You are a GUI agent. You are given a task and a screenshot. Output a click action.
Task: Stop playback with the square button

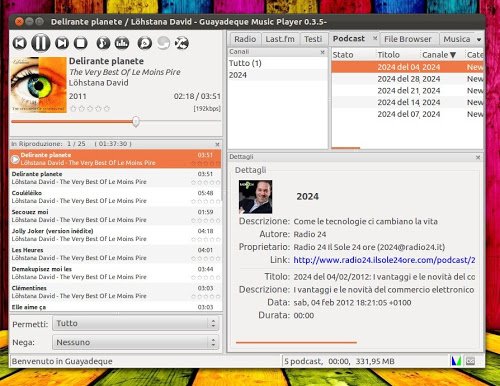[80, 43]
